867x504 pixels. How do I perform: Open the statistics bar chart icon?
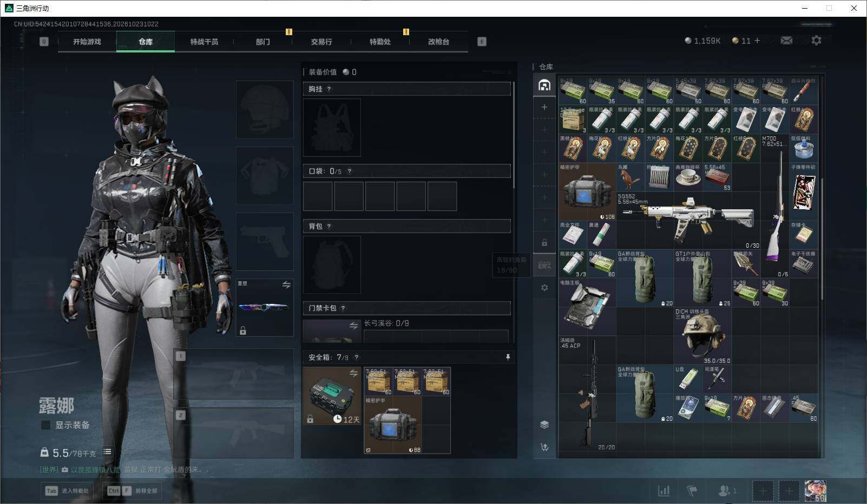[664, 490]
